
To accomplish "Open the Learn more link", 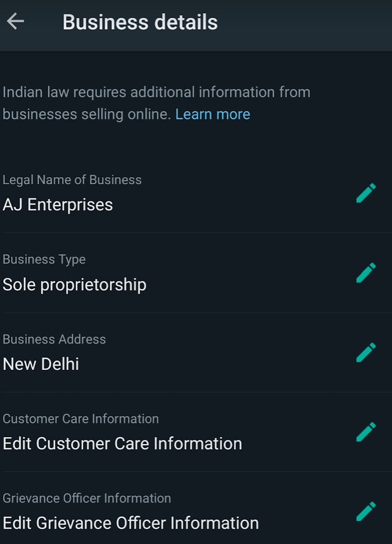I will [213, 114].
